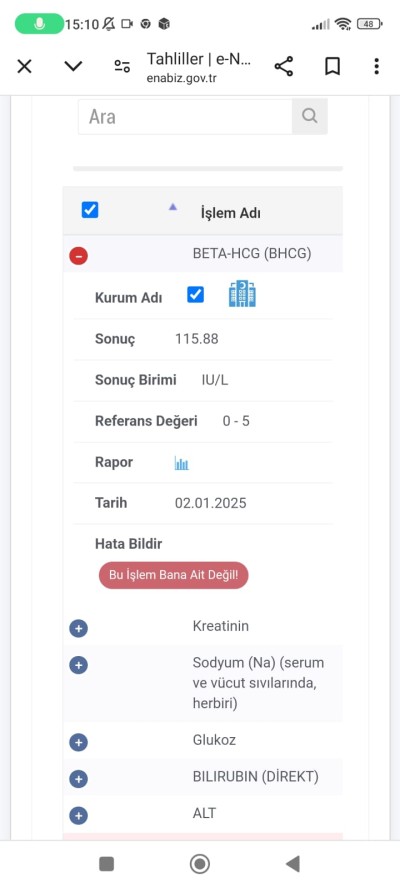Expand the Glukoz row

78,742
